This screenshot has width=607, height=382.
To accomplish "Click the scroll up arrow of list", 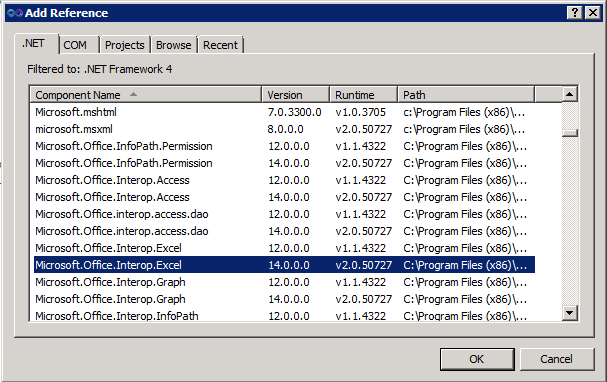I will click(x=569, y=94).
